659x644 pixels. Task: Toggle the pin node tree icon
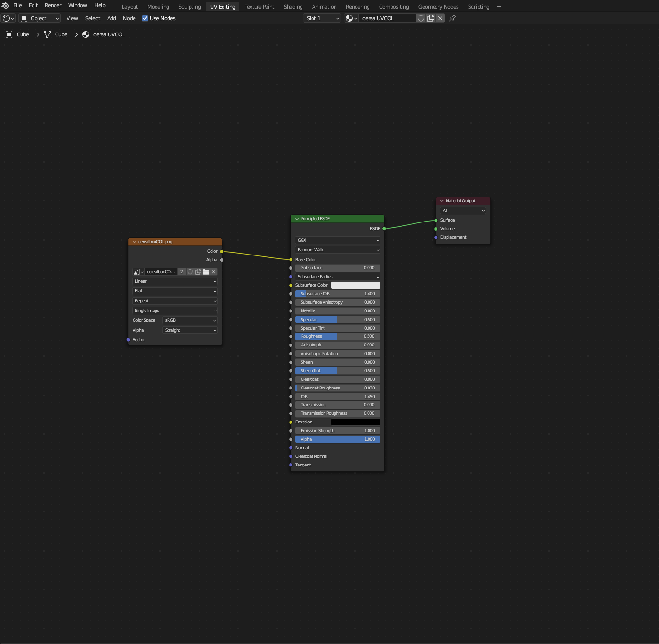pyautogui.click(x=452, y=18)
